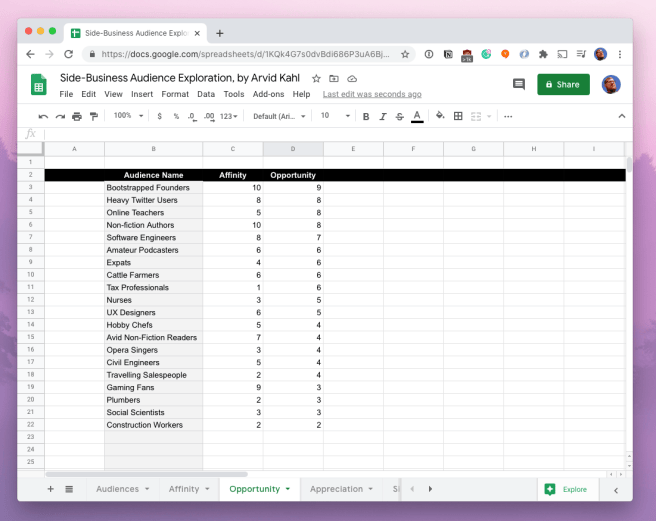
Task: Open the Opportunity tab dropdown arrow
Action: (x=288, y=489)
